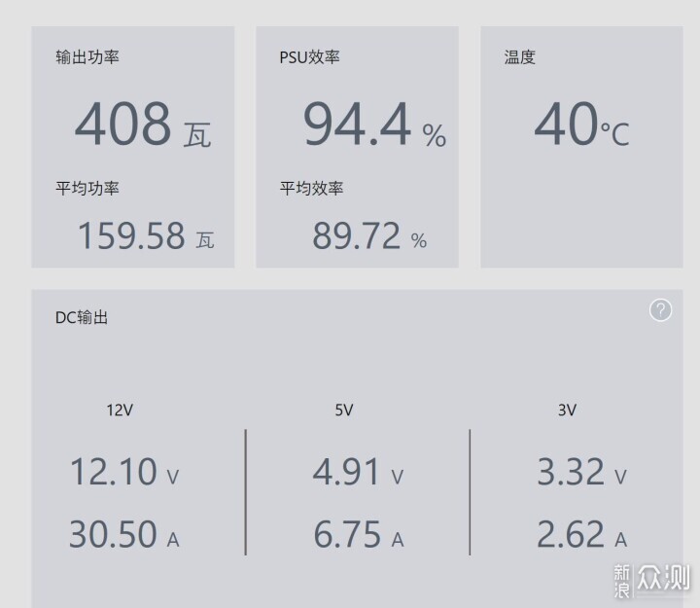Select the 89.72% average efficiency value
700x608 pixels.
(369, 235)
